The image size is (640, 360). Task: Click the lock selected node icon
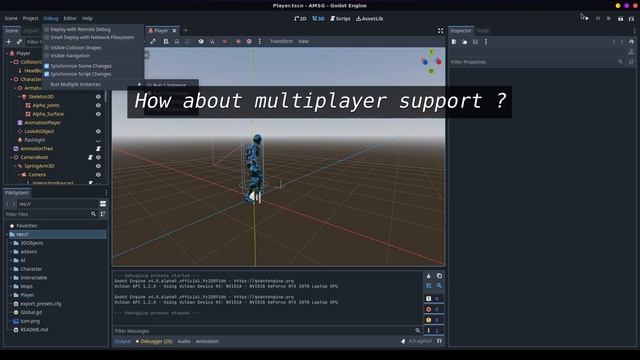point(177,41)
